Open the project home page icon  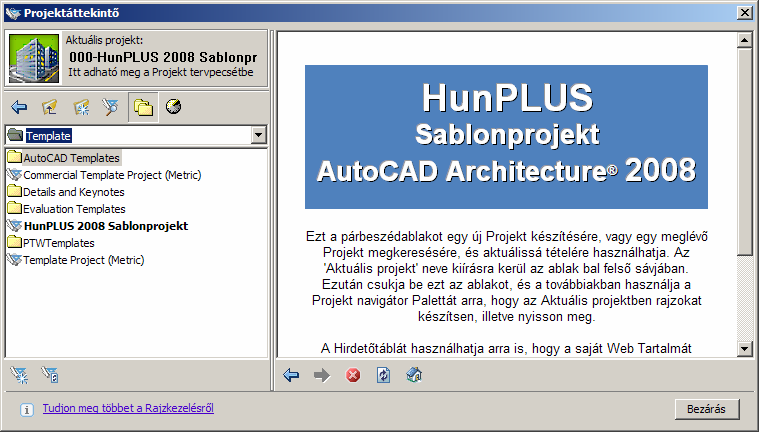(x=414, y=375)
